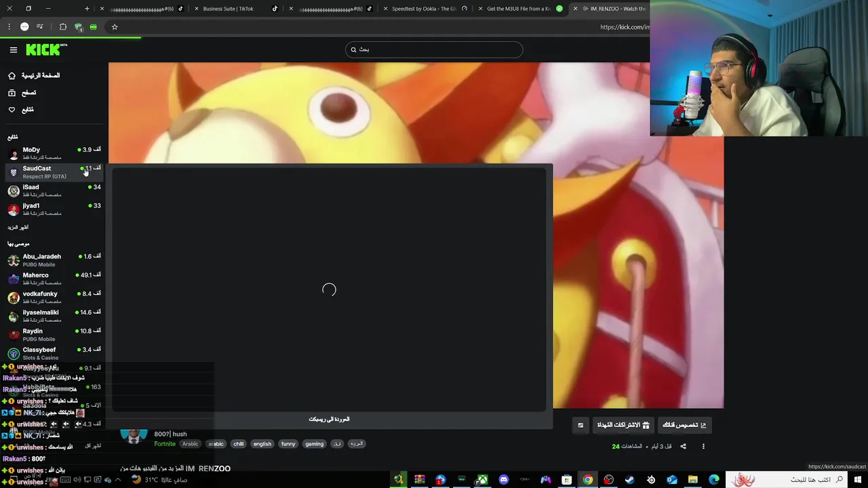
Task: Click the streamer avatar below video
Action: 134,436
